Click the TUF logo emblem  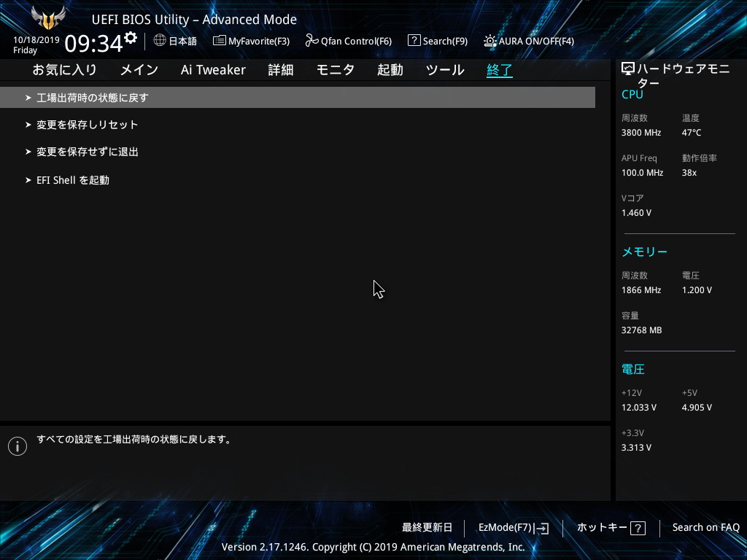[x=47, y=18]
